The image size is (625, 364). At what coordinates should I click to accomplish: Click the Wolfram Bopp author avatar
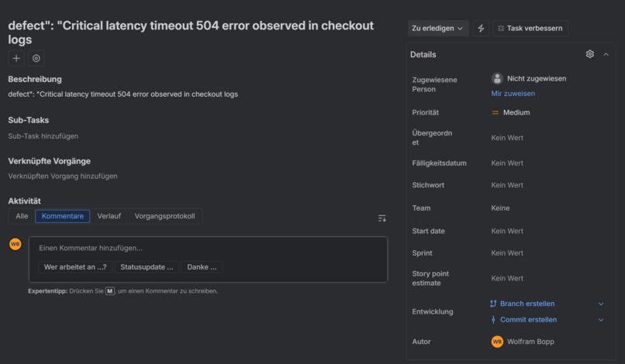[497, 342]
